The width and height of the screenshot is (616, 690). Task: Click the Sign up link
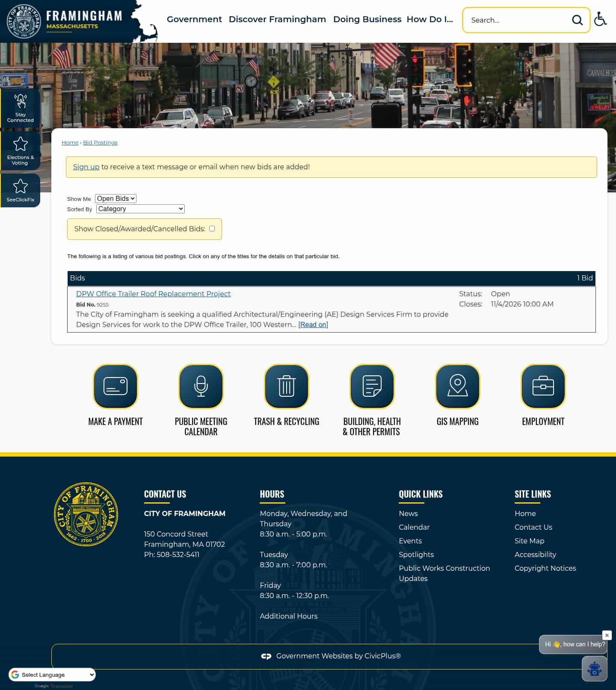point(86,167)
